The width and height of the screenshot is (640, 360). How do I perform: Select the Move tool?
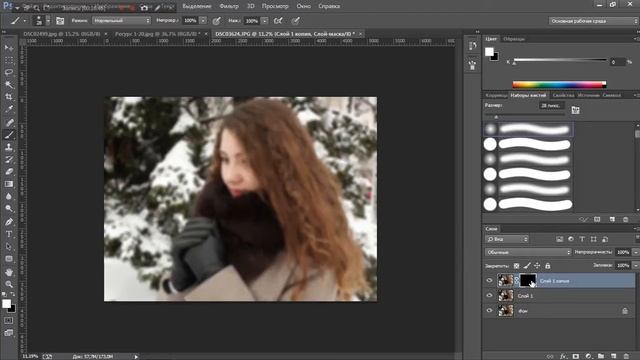[9, 48]
